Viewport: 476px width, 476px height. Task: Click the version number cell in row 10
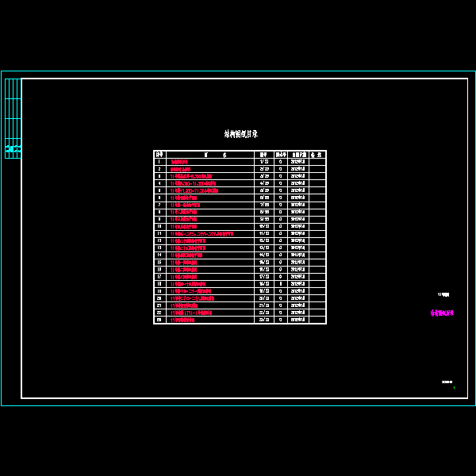pos(280,227)
